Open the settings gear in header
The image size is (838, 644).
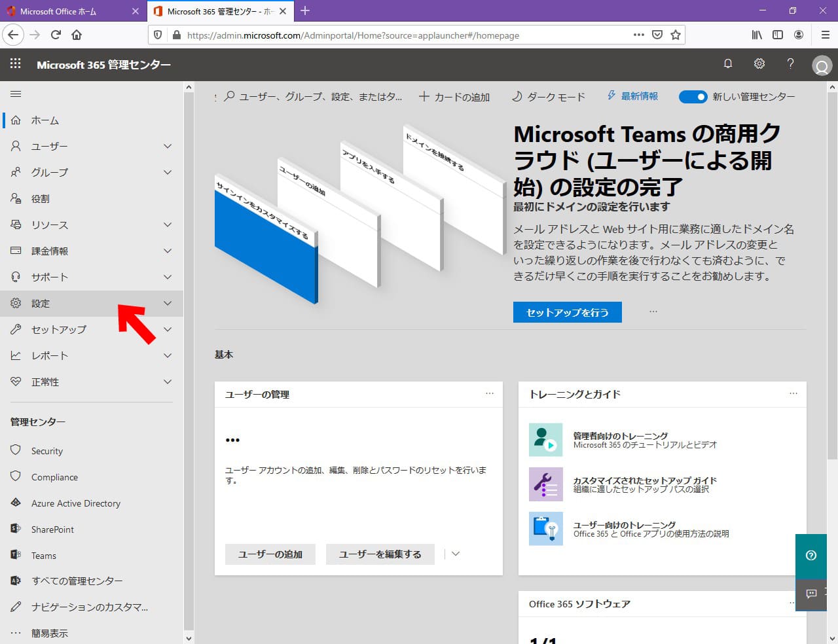pyautogui.click(x=759, y=63)
